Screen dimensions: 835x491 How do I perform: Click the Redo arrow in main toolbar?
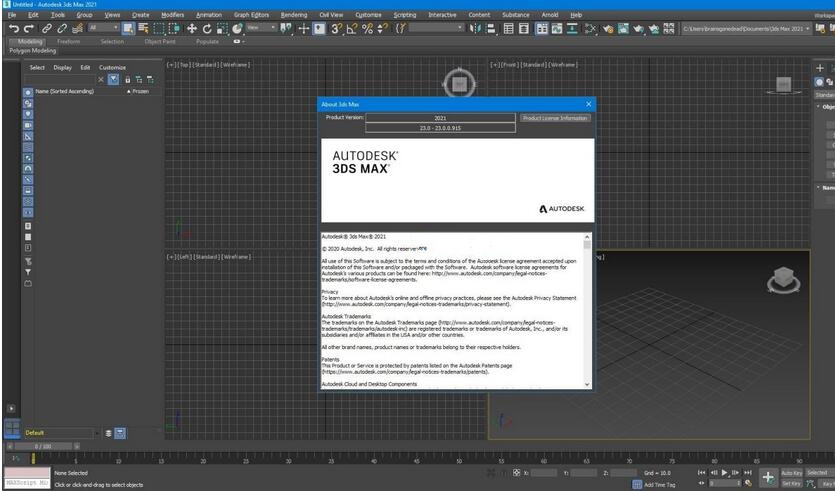point(29,29)
